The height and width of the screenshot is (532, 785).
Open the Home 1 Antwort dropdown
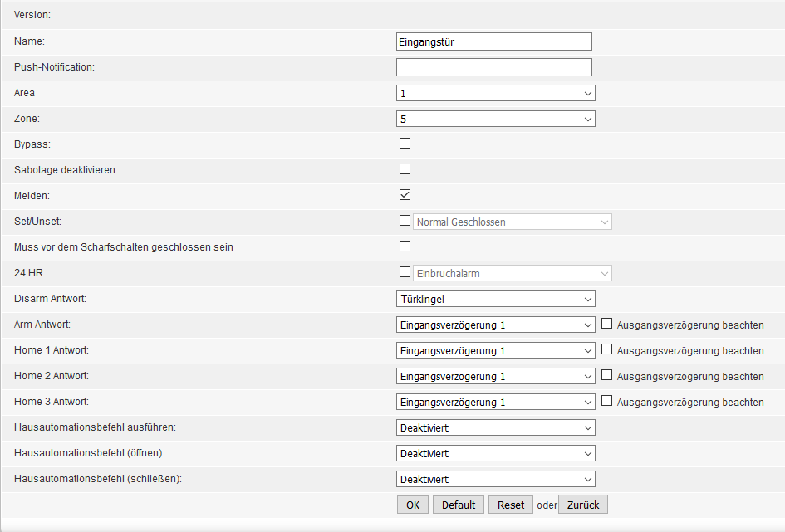pyautogui.click(x=495, y=350)
